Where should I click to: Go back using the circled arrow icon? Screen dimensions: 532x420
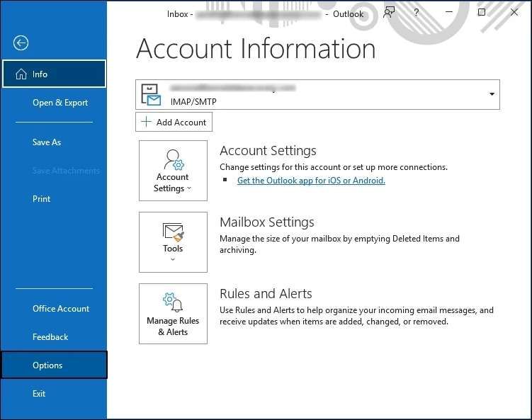tap(21, 43)
